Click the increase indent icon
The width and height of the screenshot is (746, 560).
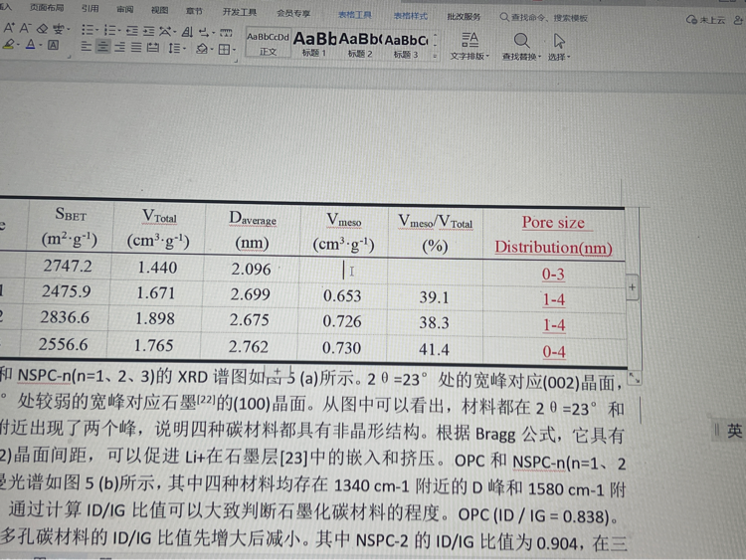point(148,32)
